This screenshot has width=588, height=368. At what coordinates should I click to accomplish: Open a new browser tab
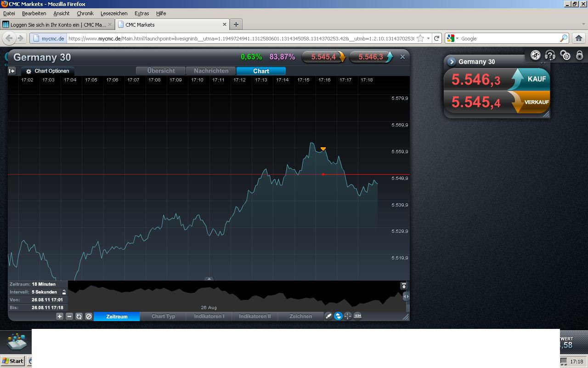pyautogui.click(x=236, y=24)
